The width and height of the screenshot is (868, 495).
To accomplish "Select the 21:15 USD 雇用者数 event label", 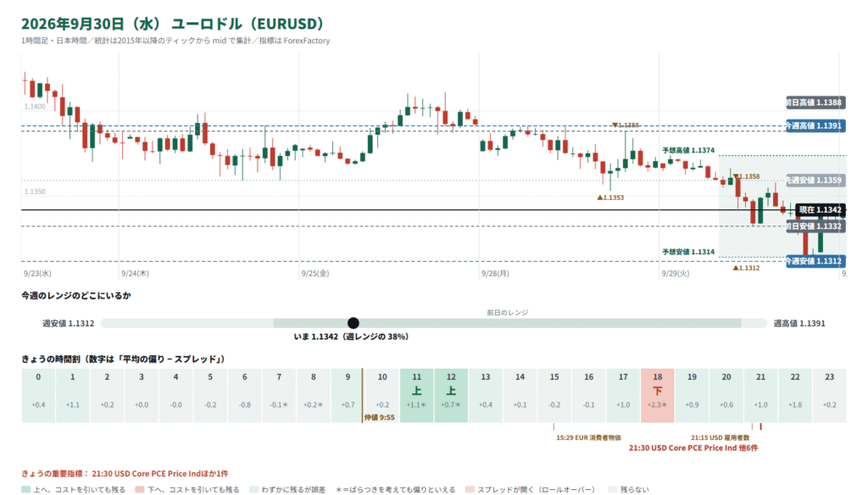I will [721, 438].
